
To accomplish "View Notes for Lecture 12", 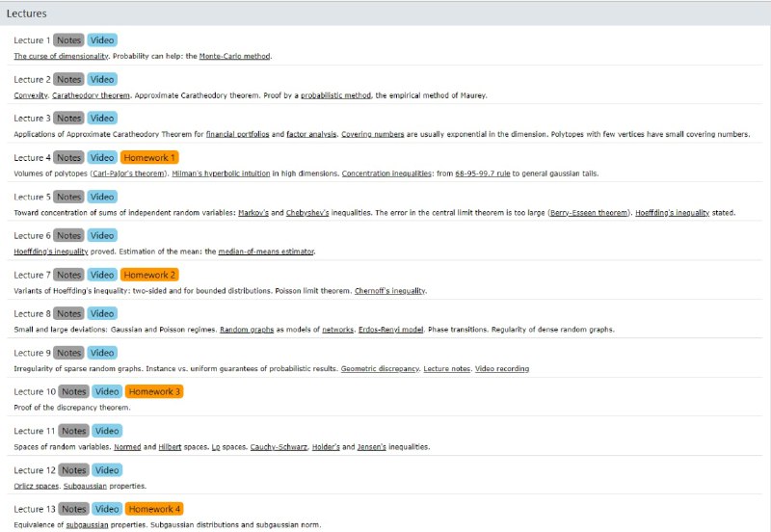I will click(73, 469).
